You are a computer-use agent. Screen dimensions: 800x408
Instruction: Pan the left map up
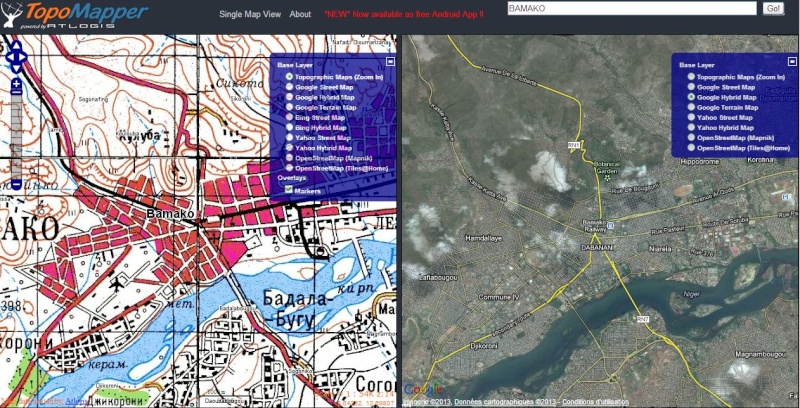pyautogui.click(x=16, y=46)
